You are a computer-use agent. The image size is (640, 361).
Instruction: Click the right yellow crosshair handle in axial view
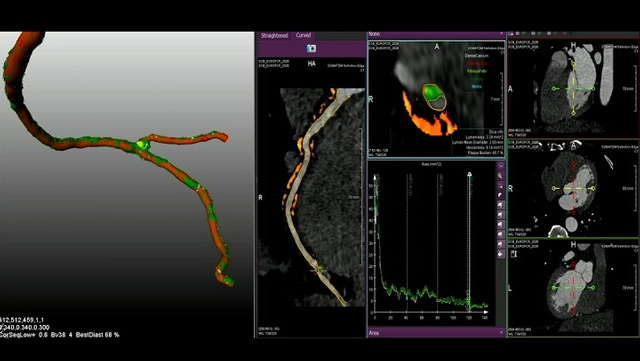coord(593,188)
